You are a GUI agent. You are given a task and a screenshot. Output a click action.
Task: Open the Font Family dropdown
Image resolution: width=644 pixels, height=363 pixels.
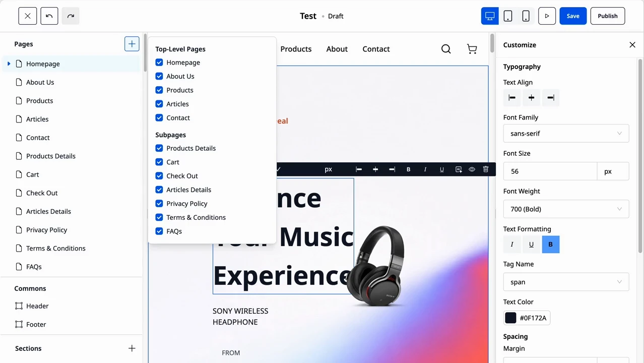(566, 134)
